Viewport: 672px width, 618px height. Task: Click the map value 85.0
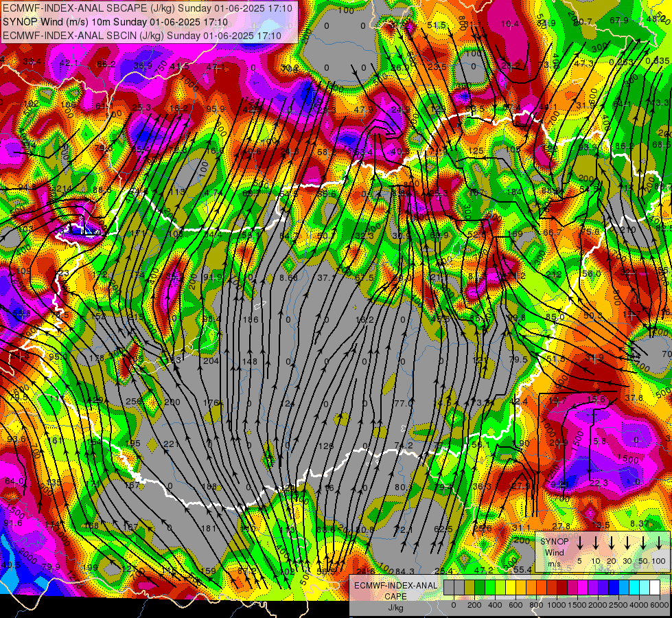[x=555, y=317]
